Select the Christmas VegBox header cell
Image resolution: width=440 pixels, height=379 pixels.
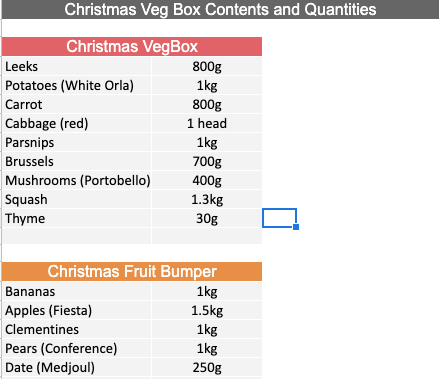tap(132, 47)
